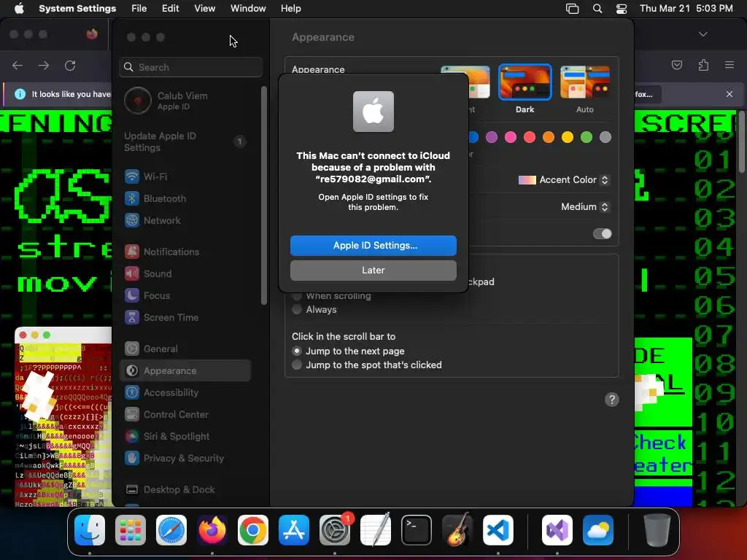Open the Help menu
Screen dimensions: 747x560
[x=290, y=9]
